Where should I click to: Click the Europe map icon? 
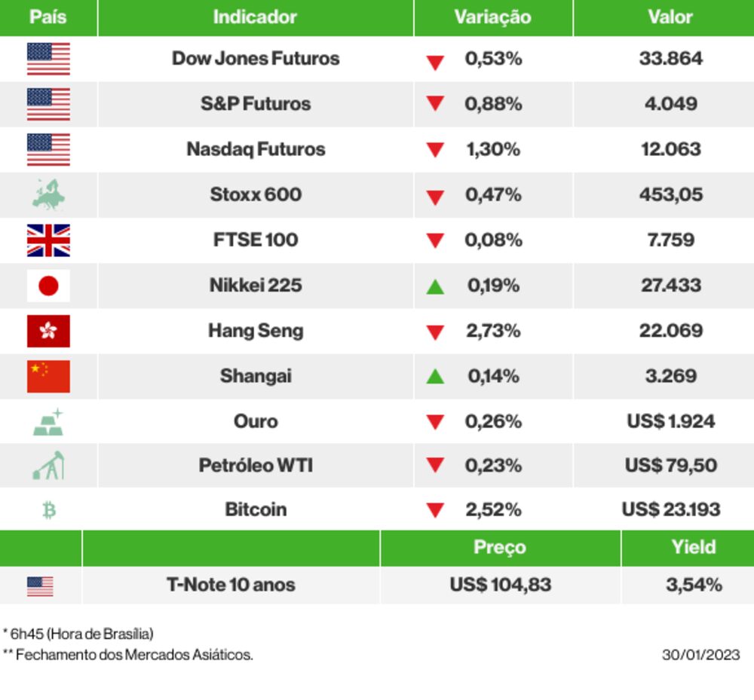(x=48, y=194)
